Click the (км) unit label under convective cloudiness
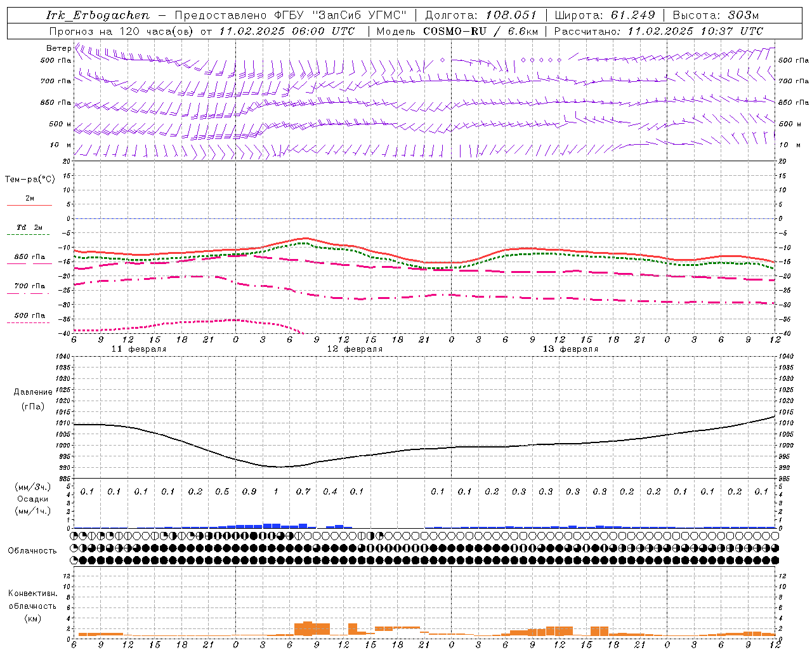Viewport: 812px width, 650px height. tap(32, 618)
